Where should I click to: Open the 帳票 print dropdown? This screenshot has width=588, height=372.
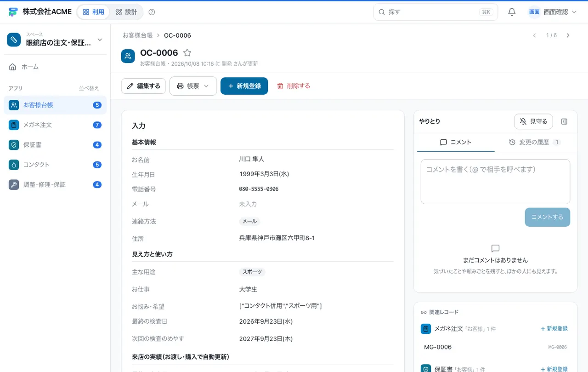tap(193, 86)
